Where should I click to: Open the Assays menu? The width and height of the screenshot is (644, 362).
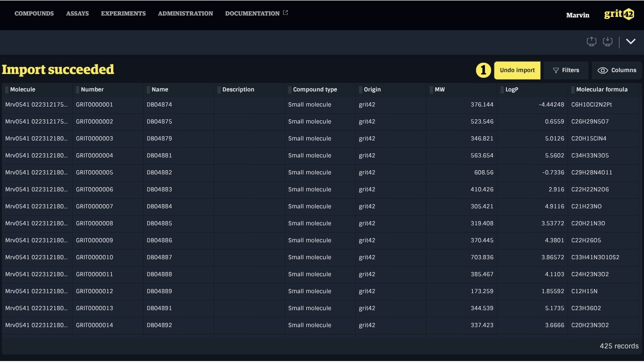coord(77,14)
